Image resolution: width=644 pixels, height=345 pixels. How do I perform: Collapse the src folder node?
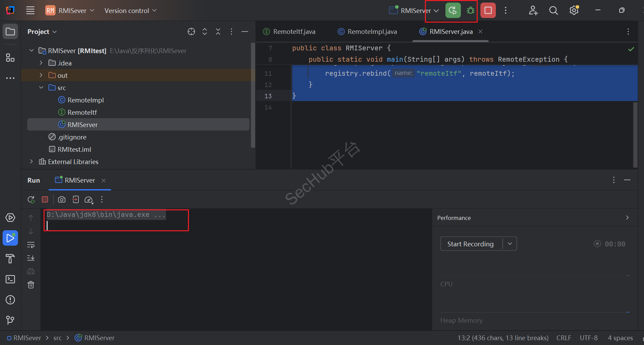point(41,88)
